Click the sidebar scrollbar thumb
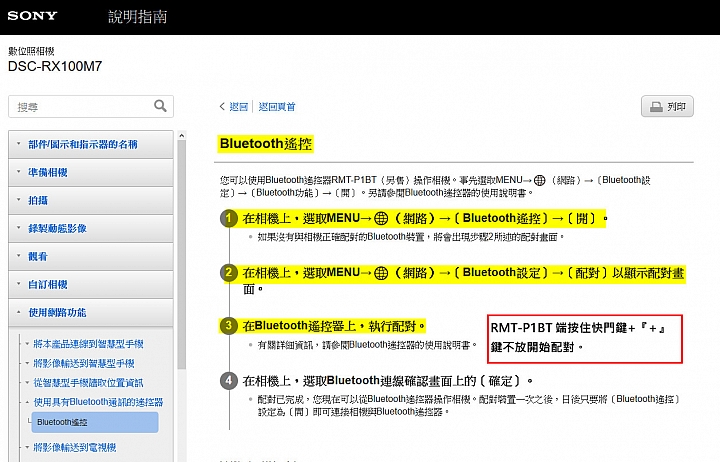This screenshot has height=462, width=720. [181, 255]
